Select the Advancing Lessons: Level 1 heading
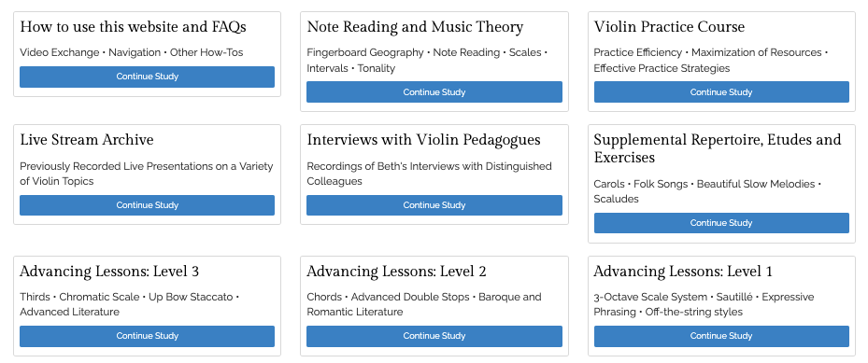 [683, 272]
